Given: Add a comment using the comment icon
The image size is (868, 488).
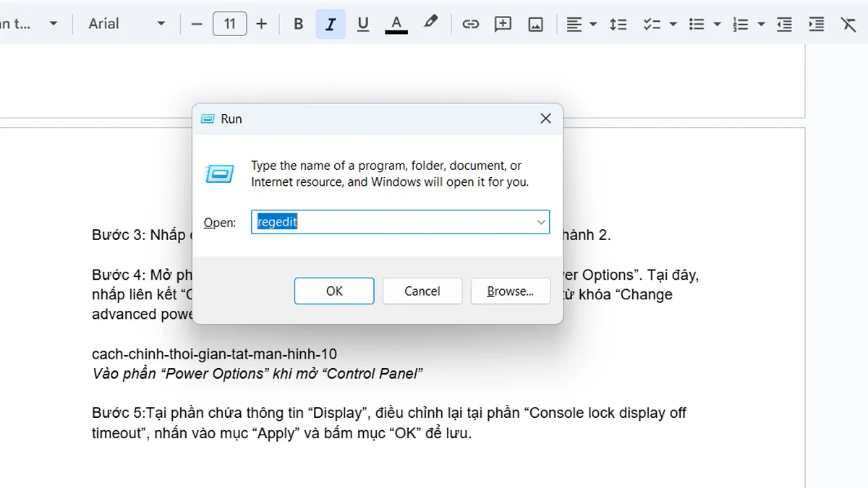Looking at the screenshot, I should point(503,24).
